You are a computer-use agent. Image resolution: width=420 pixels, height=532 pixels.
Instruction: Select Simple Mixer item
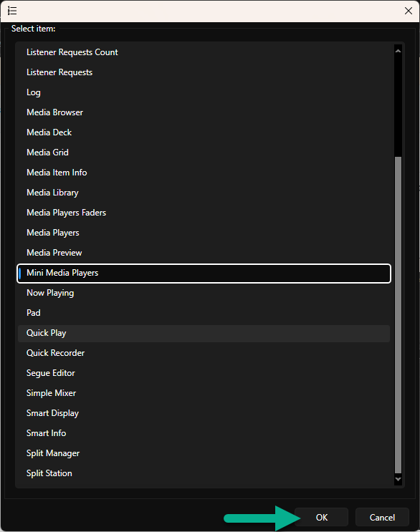pyautogui.click(x=204, y=393)
